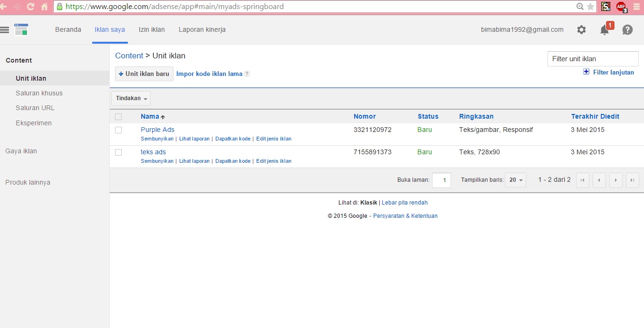This screenshot has width=644, height=328.
Task: Open the Adblock Plus extension icon
Action: click(x=621, y=7)
